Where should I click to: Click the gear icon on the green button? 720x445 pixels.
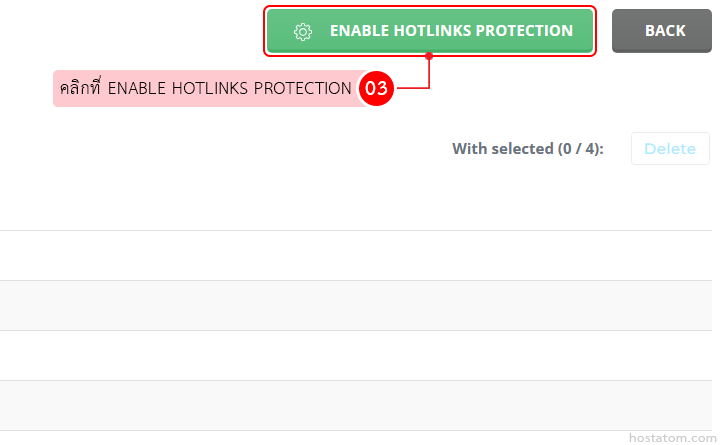pyautogui.click(x=303, y=32)
